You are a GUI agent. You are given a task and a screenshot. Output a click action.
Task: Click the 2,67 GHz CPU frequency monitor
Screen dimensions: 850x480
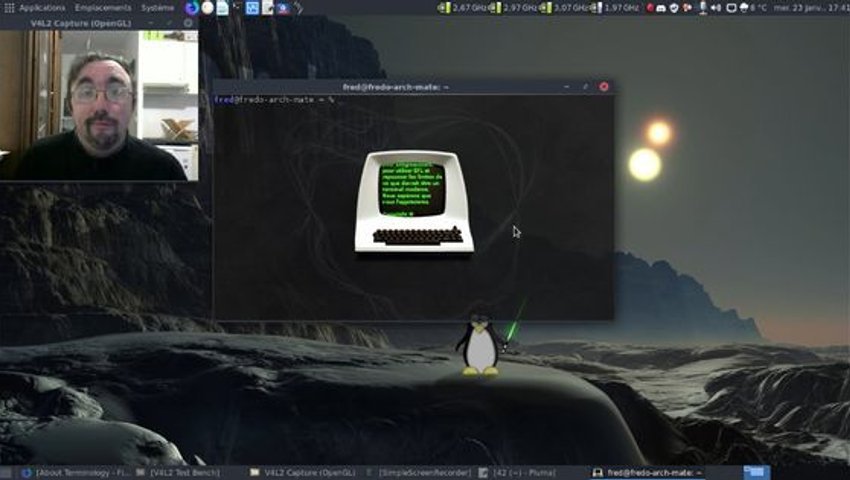[462, 8]
